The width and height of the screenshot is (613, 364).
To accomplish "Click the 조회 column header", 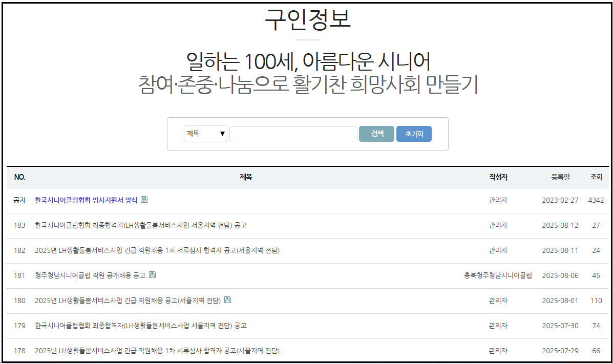I will coord(596,177).
